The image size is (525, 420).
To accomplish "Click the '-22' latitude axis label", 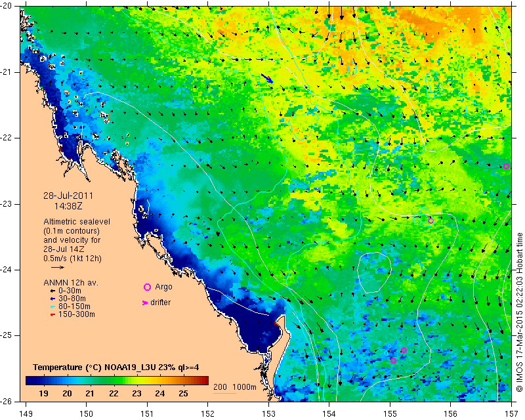I will point(6,138).
